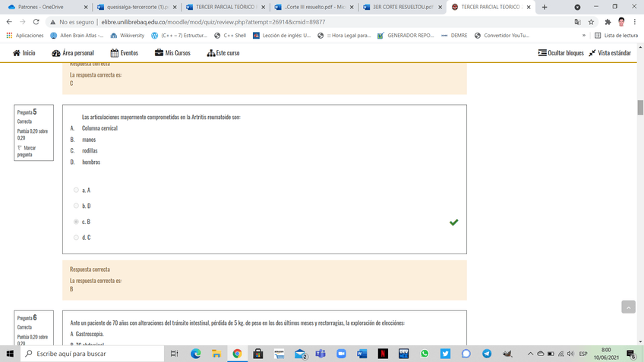Image resolution: width=644 pixels, height=362 pixels.
Task: Open the Windows Start menu
Action: point(10,354)
